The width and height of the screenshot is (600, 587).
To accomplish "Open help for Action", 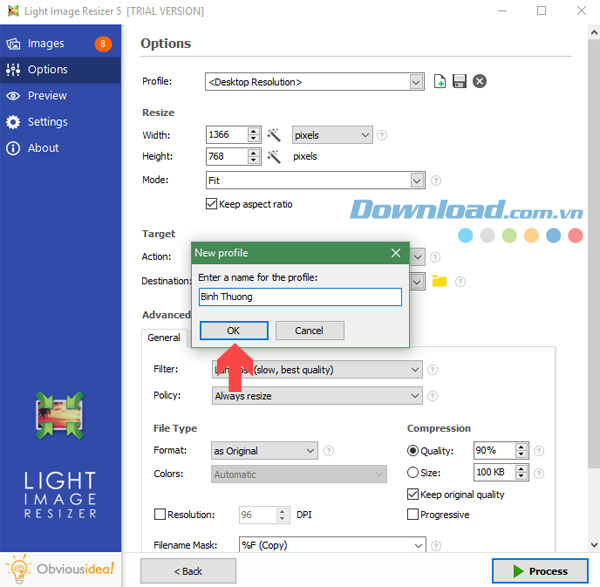I will click(435, 257).
